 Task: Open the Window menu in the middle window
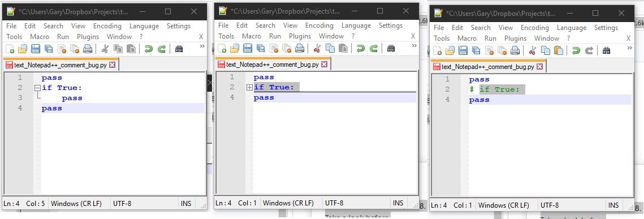pos(331,36)
